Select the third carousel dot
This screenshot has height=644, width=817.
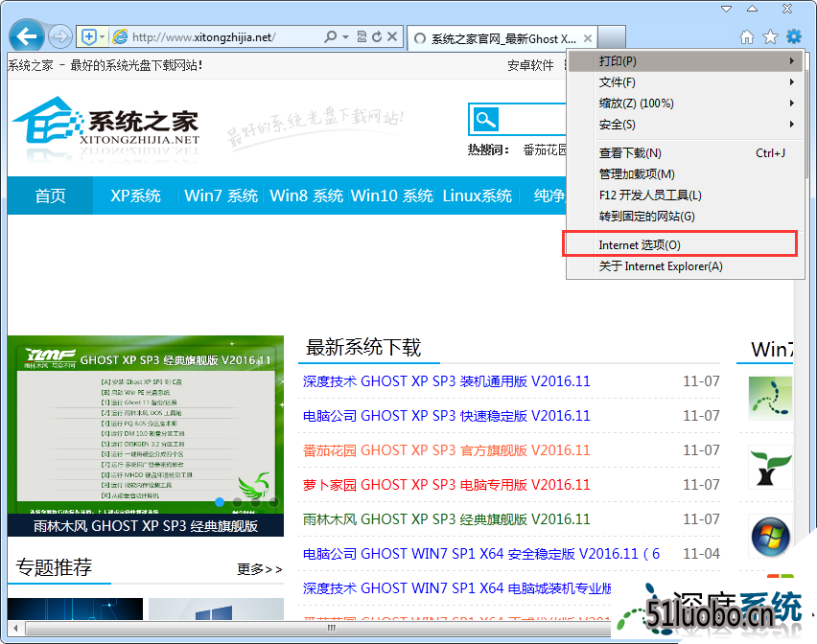point(256,502)
